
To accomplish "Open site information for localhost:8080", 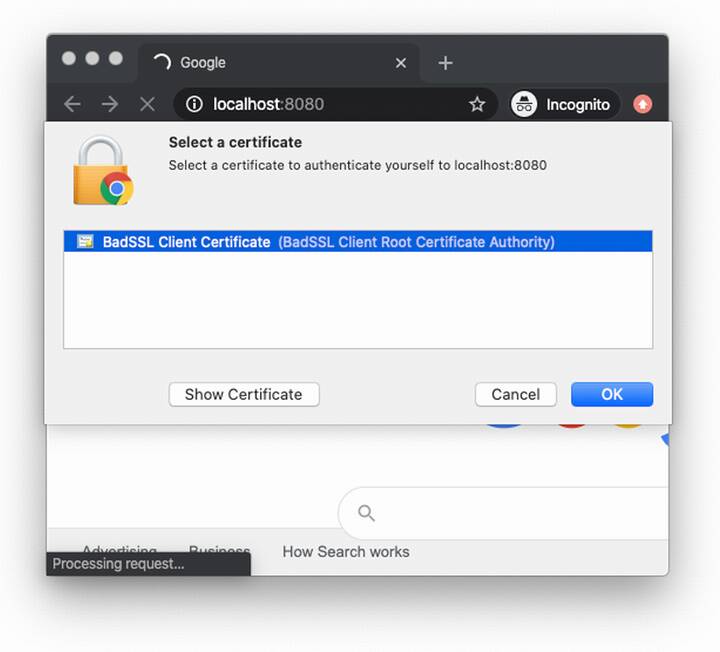I will (195, 104).
